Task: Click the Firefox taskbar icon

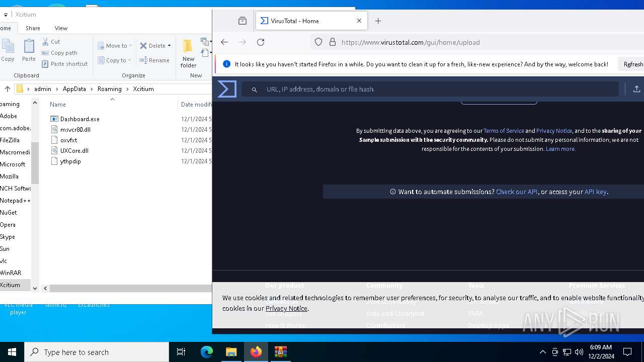Action: (x=256, y=352)
